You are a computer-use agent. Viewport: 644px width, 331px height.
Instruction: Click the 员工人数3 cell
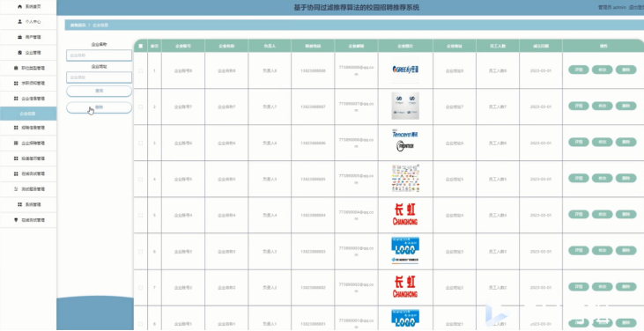point(498,252)
